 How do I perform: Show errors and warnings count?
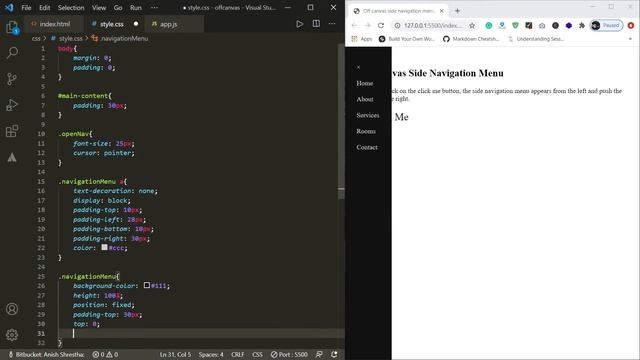point(105,354)
